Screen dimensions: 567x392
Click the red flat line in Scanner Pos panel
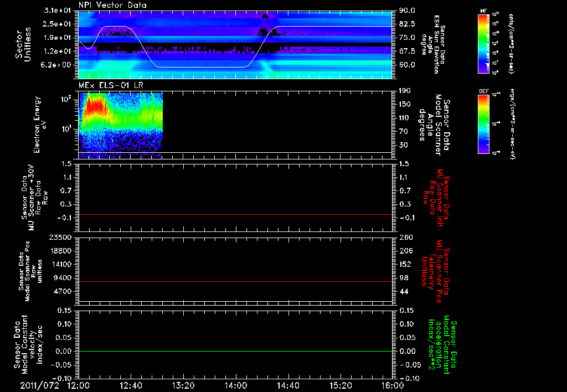pos(235,281)
